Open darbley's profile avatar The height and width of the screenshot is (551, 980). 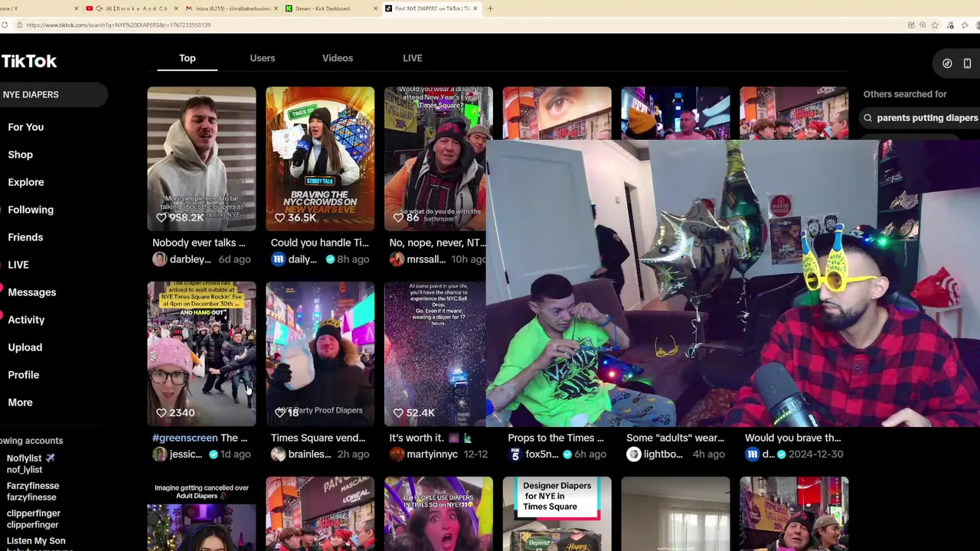coord(159,259)
